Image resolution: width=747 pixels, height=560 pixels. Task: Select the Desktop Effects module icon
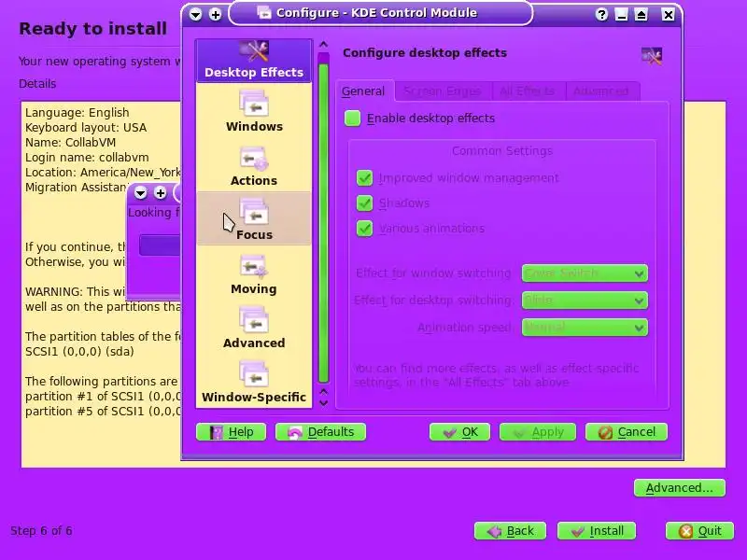(254, 61)
